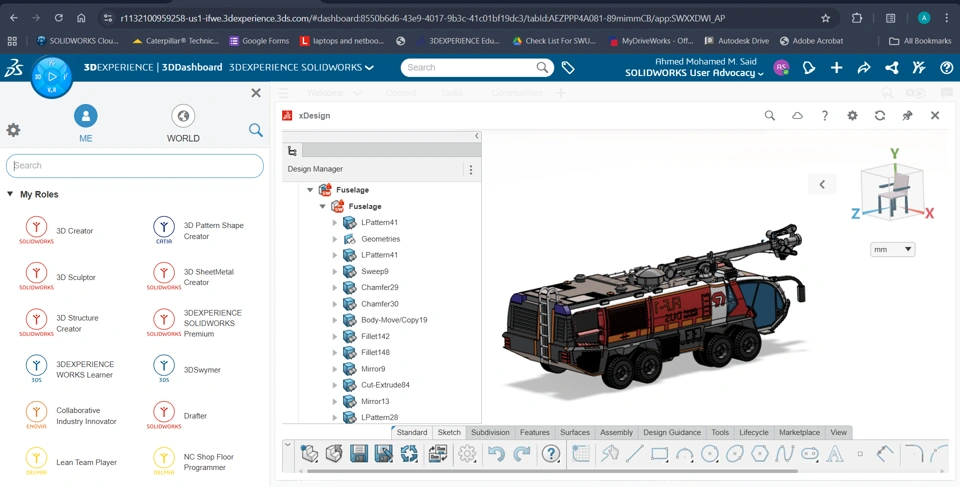Refresh the xDesign widget
The image size is (960, 487).
point(880,115)
